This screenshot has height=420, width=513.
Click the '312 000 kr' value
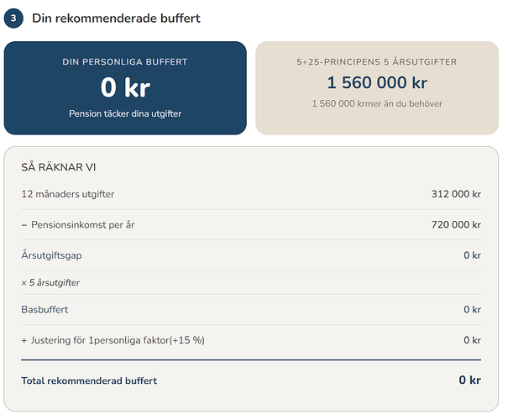456,194
